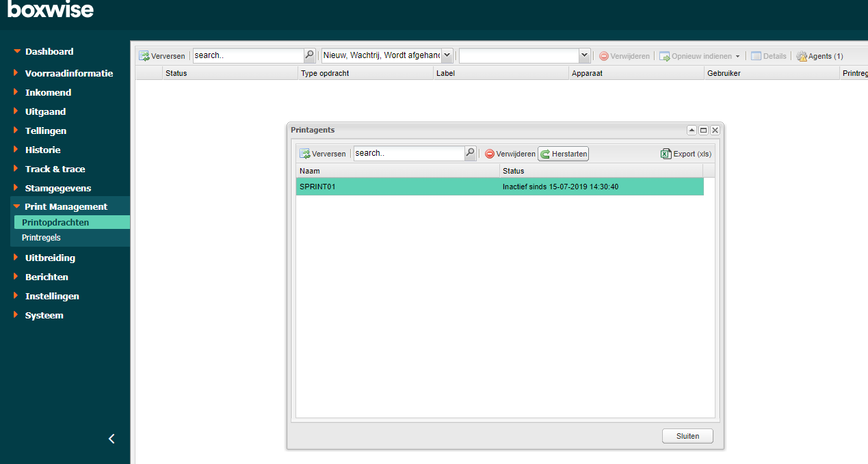
Task: Open the Opnieuw indienen dropdown arrow
Action: [737, 56]
